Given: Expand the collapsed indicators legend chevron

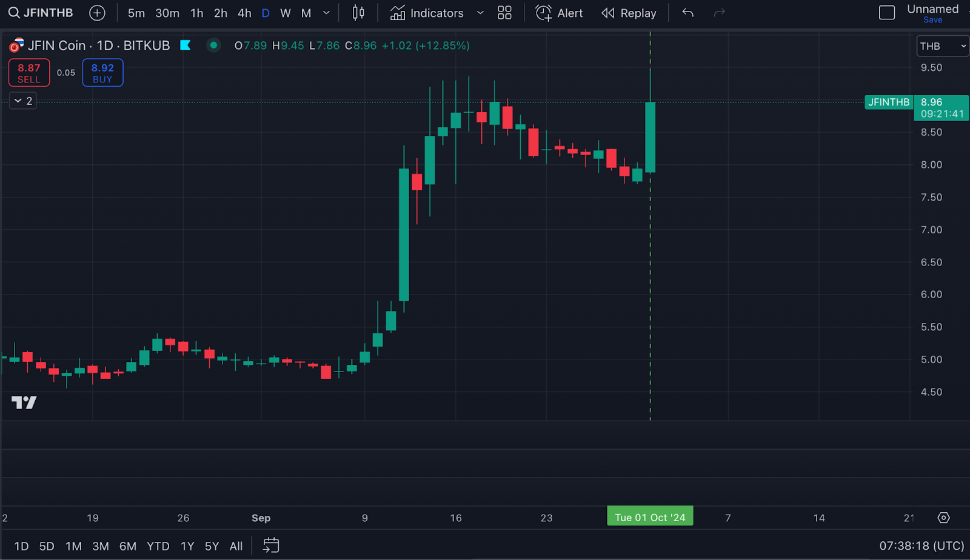Looking at the screenshot, I should pyautogui.click(x=23, y=101).
